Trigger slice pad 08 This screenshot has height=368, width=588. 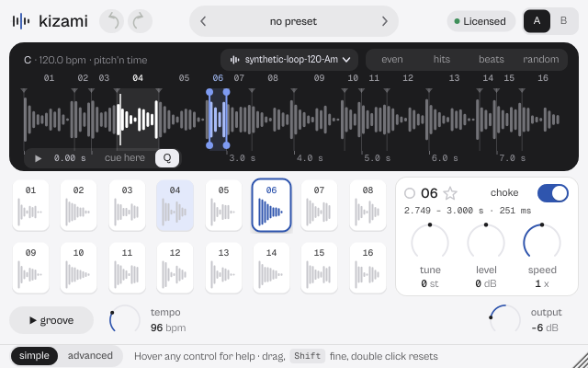point(367,205)
